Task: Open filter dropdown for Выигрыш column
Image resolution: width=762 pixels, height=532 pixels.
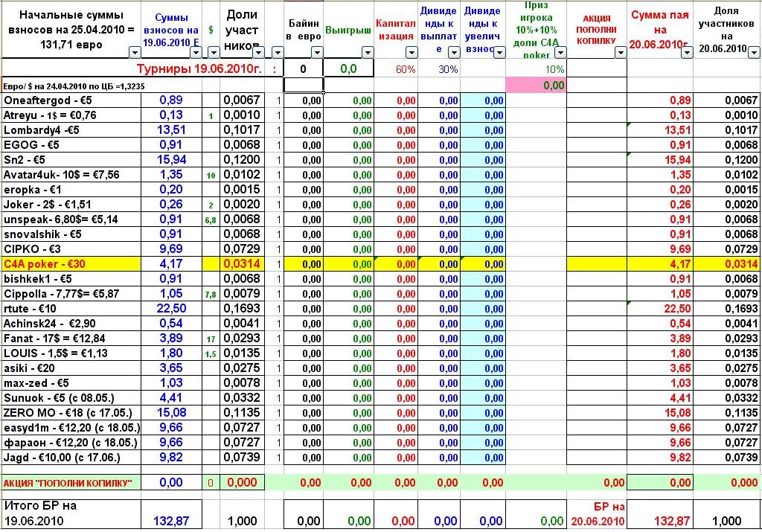Action: 368,52
